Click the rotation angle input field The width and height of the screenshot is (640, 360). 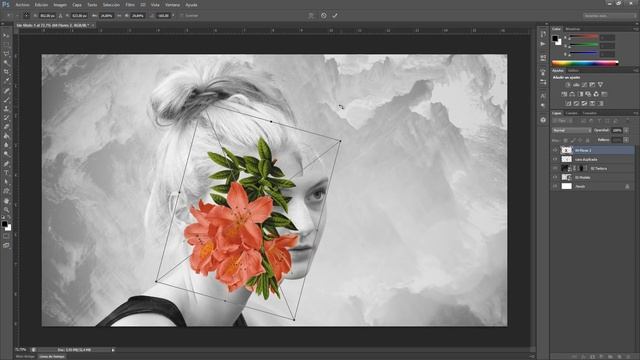(163, 16)
